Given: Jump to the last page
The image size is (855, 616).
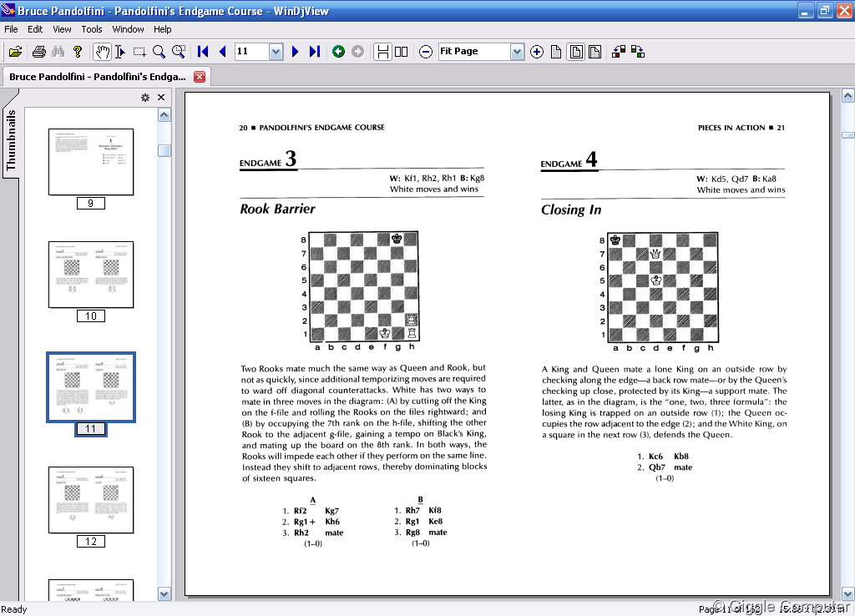Looking at the screenshot, I should tap(315, 52).
